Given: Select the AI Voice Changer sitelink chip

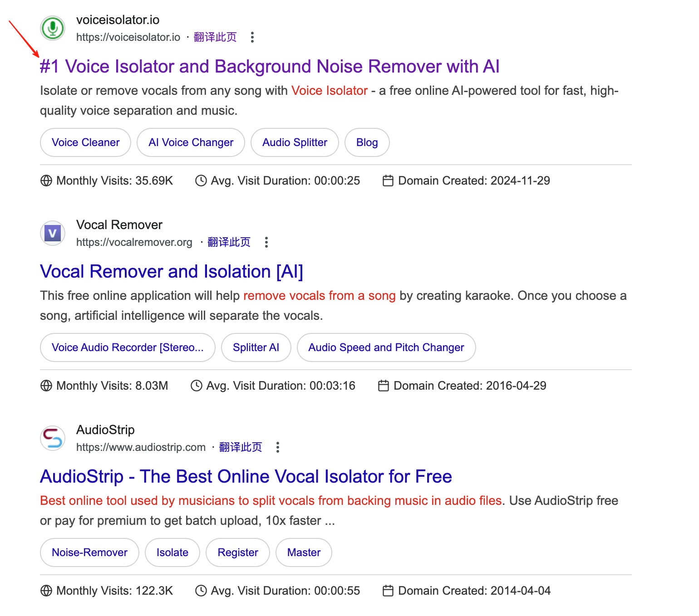Looking at the screenshot, I should [x=191, y=142].
